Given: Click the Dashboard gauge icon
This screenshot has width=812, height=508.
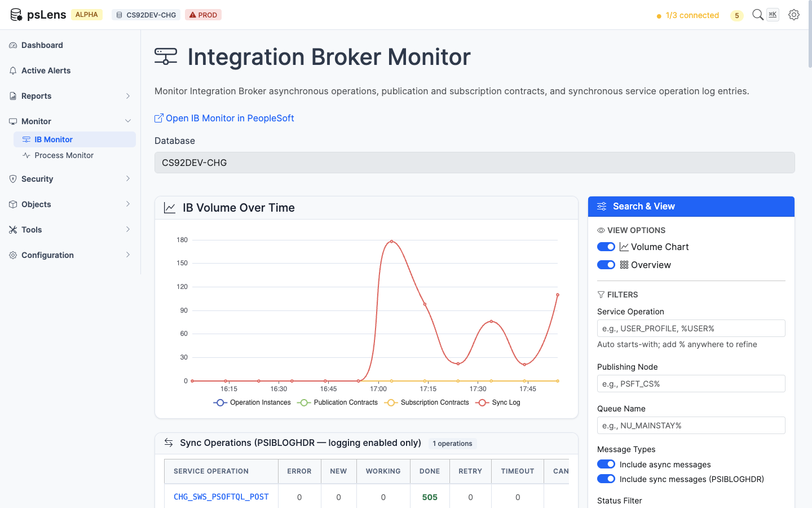Looking at the screenshot, I should (13, 45).
